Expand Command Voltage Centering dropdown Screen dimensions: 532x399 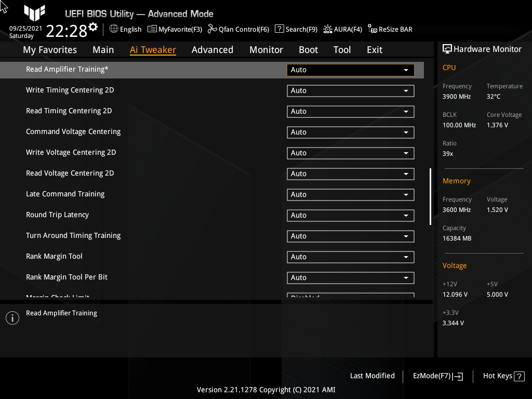(351, 132)
